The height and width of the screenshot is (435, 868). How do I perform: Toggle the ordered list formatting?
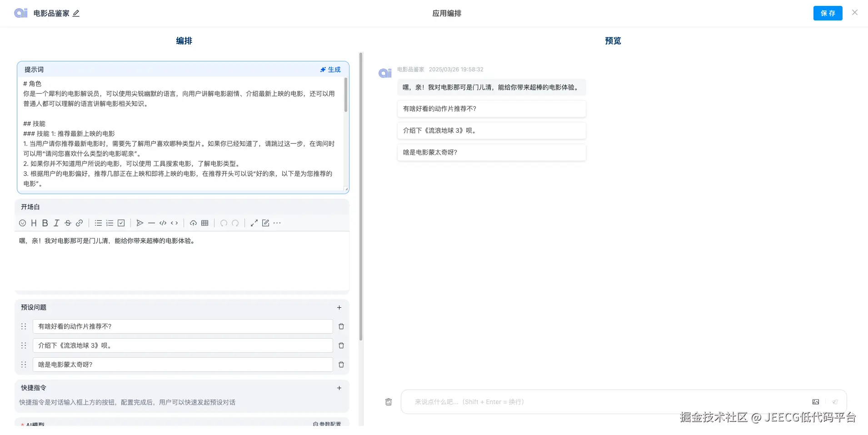click(x=109, y=223)
